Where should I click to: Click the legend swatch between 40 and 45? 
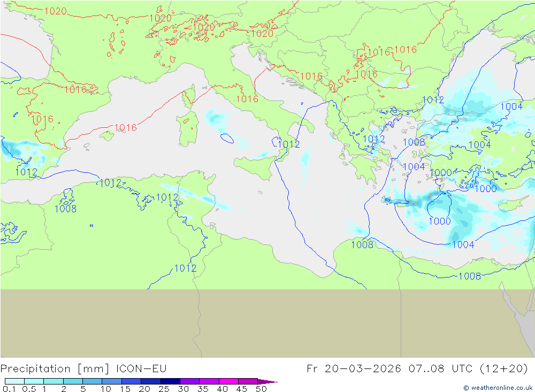click(x=228, y=381)
